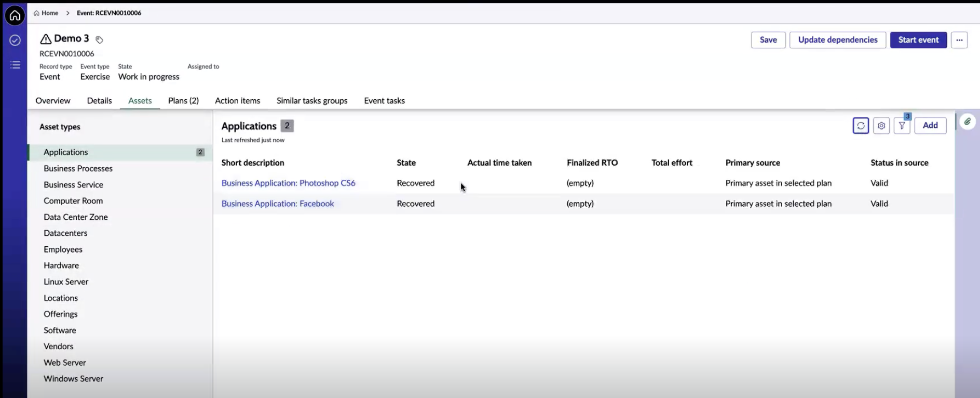Screen dimensions: 980x398
Task: Sort by Finalized RTO column header
Action: [592, 163]
